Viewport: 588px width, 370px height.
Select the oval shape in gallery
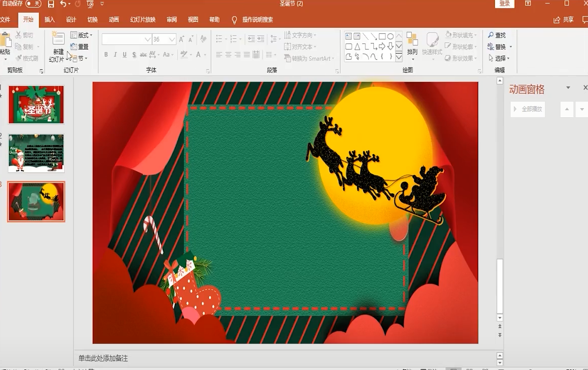click(390, 36)
